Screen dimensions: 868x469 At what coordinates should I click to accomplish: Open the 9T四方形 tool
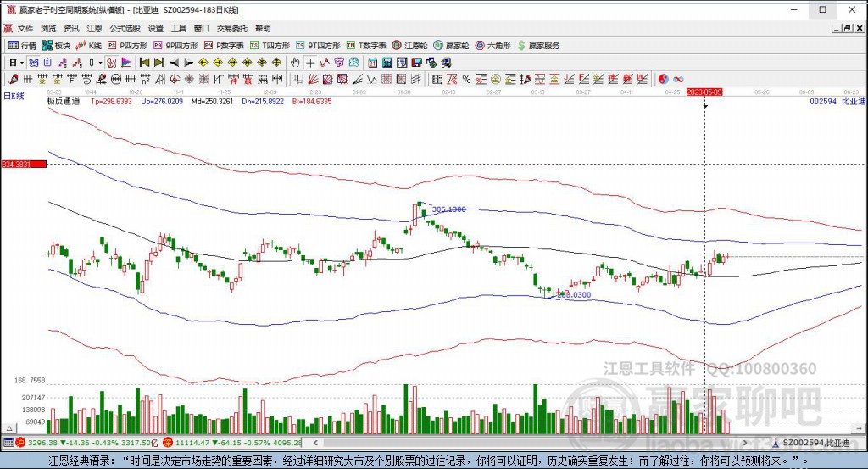tap(320, 46)
